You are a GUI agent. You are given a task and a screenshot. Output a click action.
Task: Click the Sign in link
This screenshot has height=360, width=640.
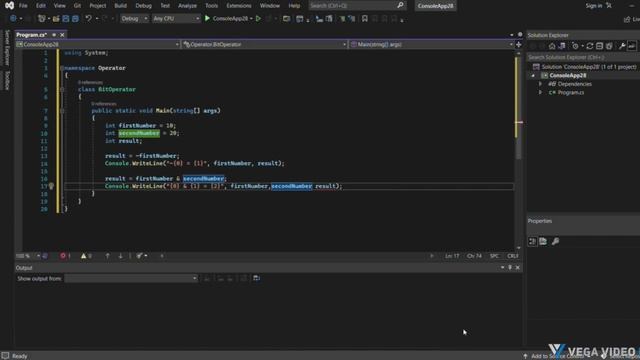tap(594, 6)
